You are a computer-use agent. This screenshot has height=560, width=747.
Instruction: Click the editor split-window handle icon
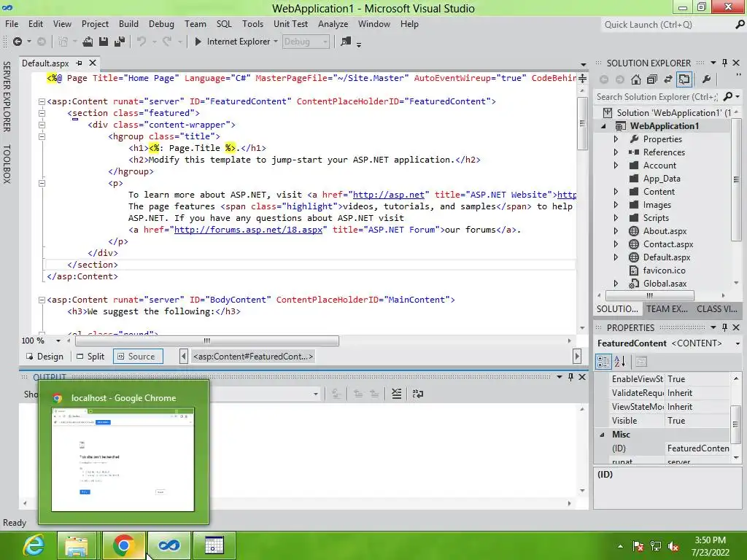[583, 78]
